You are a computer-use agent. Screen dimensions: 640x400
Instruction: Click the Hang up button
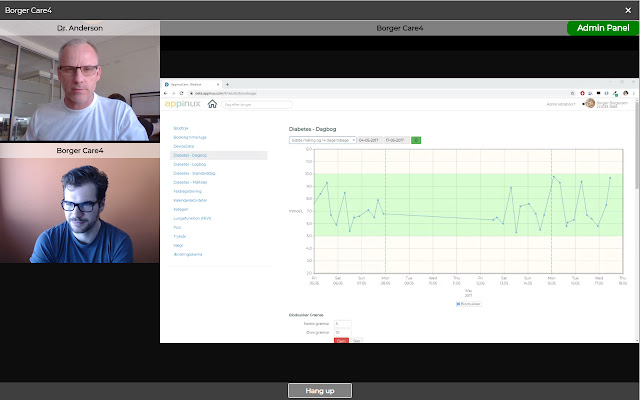(320, 391)
